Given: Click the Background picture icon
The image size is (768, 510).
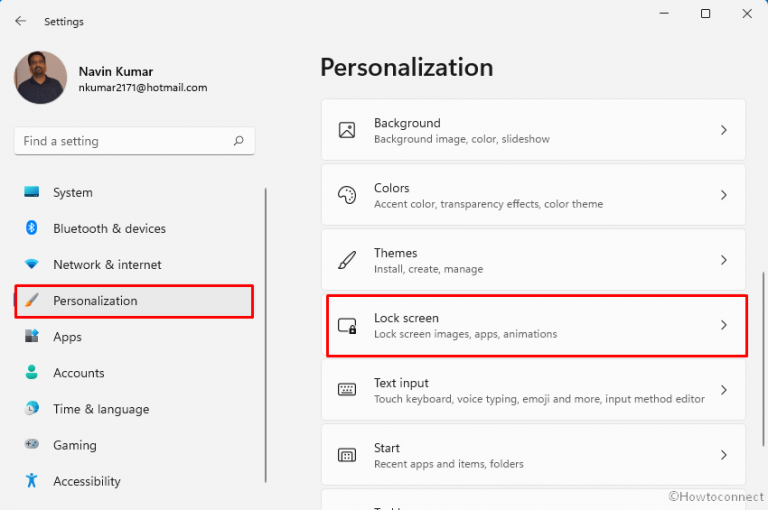Looking at the screenshot, I should [347, 130].
